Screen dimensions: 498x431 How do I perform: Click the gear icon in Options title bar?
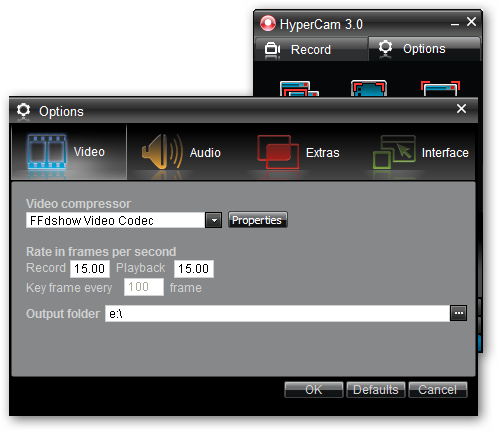pos(23,111)
